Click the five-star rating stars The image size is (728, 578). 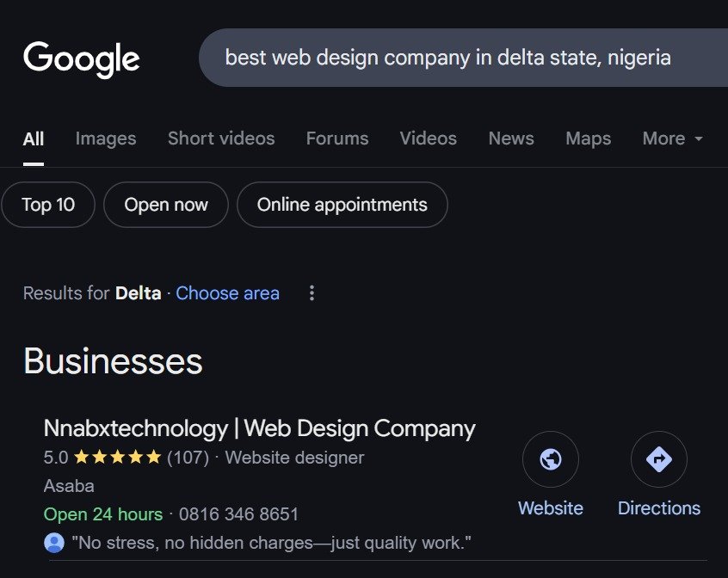click(118, 458)
